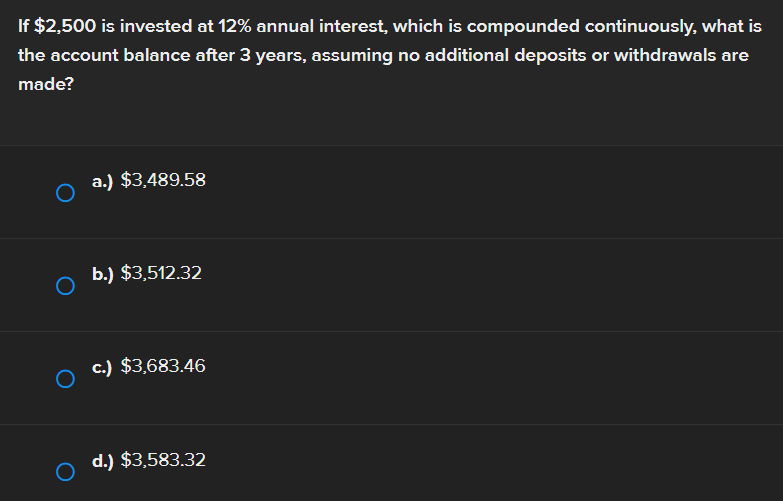Pick the $3,683.46 answer text
This screenshot has height=501, width=783.
[163, 366]
